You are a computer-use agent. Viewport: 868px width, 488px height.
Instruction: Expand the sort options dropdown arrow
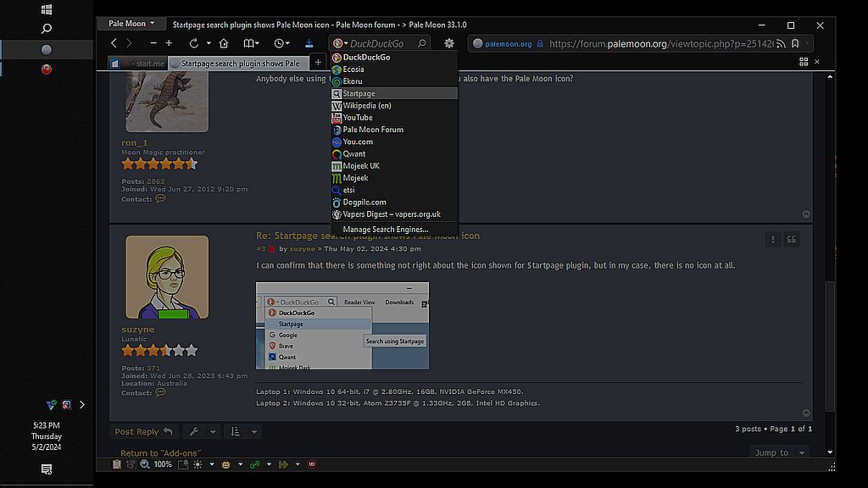point(254,431)
